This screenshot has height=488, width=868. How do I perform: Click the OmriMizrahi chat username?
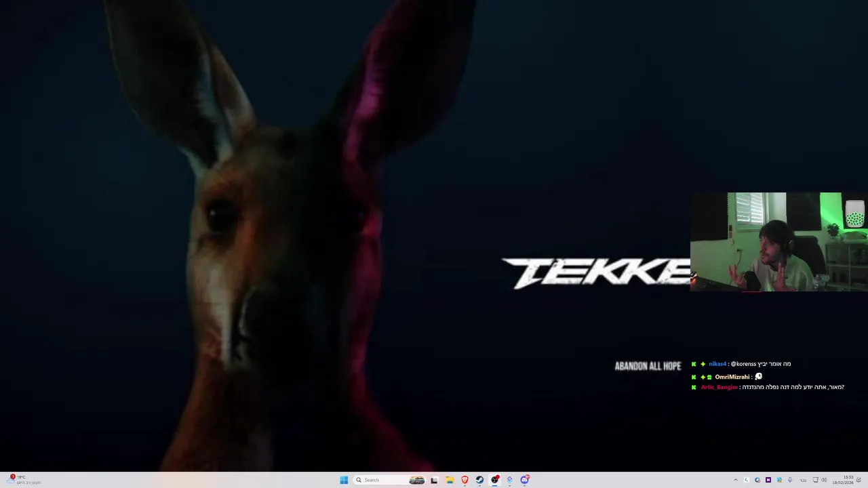(732, 377)
